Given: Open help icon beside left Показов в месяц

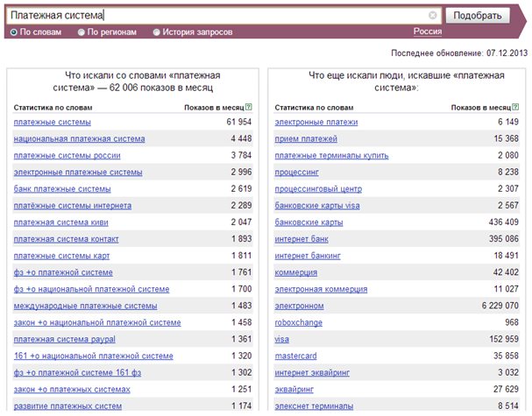Looking at the screenshot, I should pos(249,107).
